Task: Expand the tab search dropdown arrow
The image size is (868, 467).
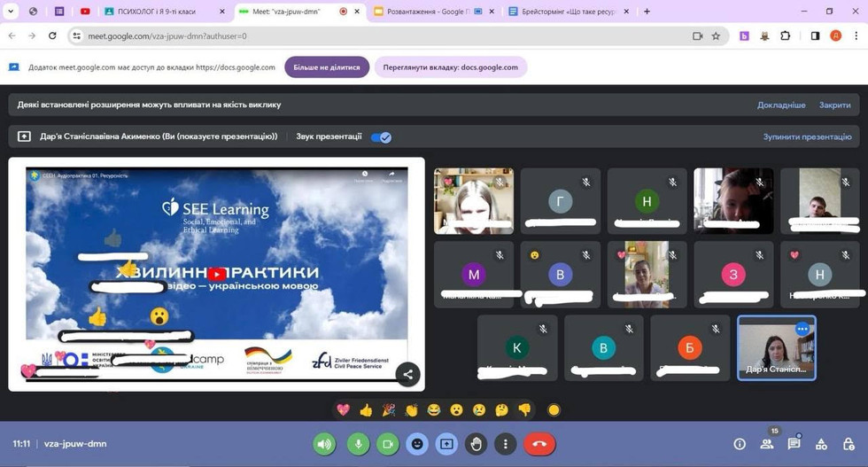Action: tap(11, 12)
